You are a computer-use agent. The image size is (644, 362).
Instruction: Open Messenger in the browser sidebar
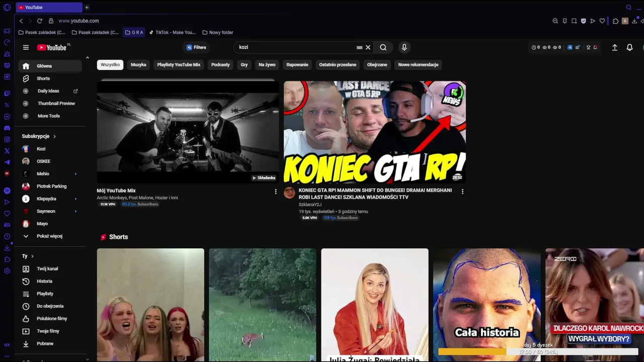[7, 116]
